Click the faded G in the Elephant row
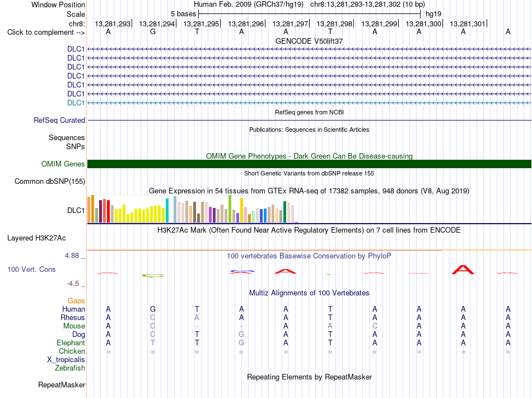Image resolution: width=532 pixels, height=398 pixels. click(241, 343)
